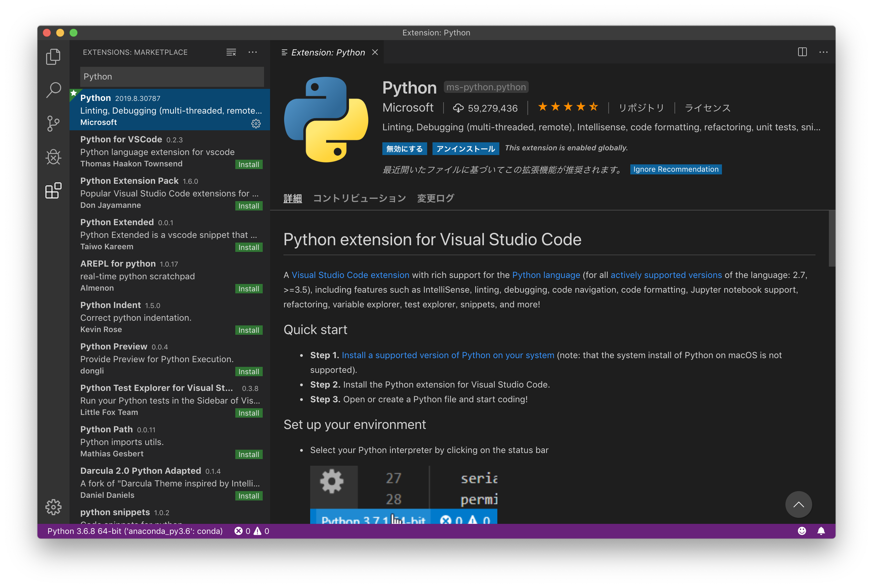Install Python Extended extension
This screenshot has width=873, height=588.
(249, 247)
